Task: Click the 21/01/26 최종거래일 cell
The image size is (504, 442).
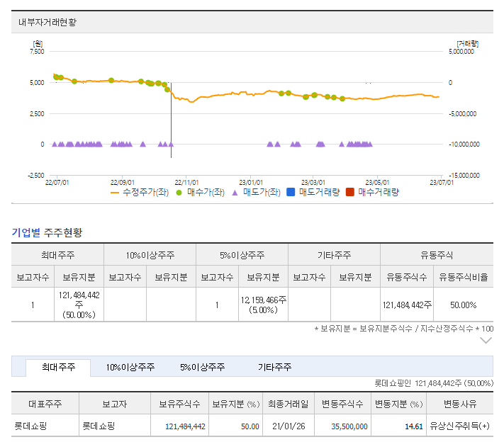Action: point(289,426)
